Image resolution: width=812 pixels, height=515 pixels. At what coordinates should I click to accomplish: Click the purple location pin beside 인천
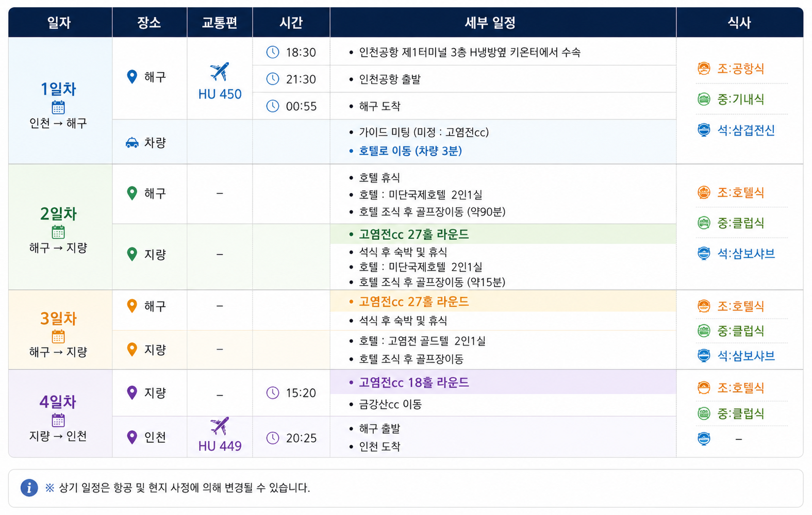pyautogui.click(x=132, y=437)
